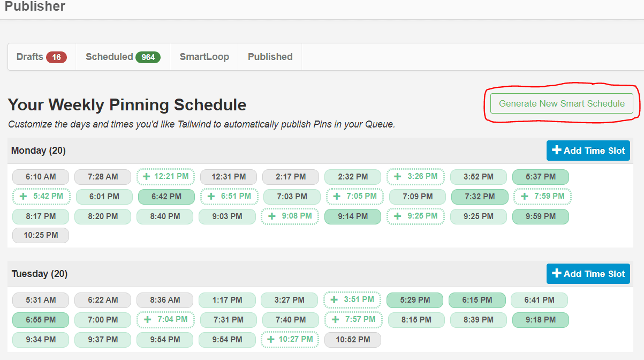Select the 3:52 PM Monday slot

[479, 177]
